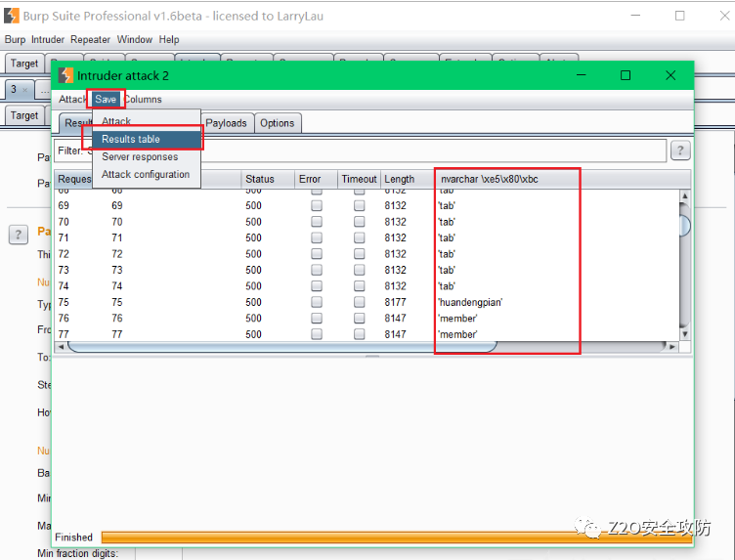The width and height of the screenshot is (735, 560).
Task: Toggle Error checkbox in row 71
Action: point(317,237)
